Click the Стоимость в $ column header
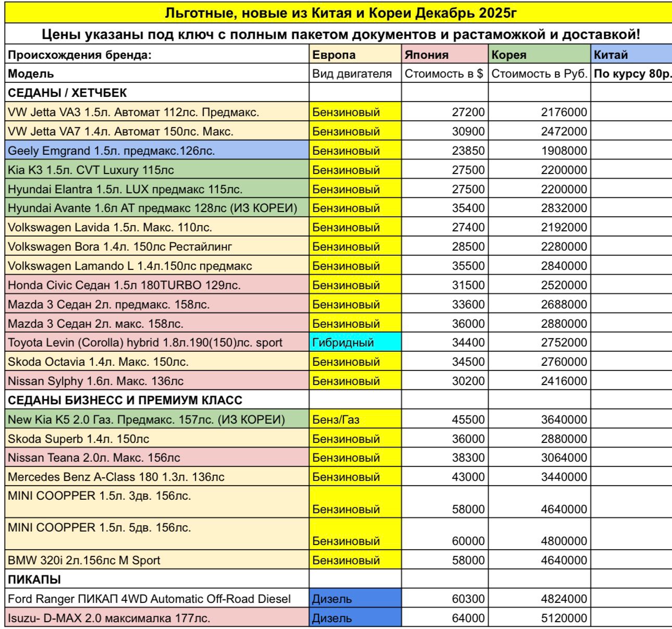The image size is (672, 629). [444, 74]
